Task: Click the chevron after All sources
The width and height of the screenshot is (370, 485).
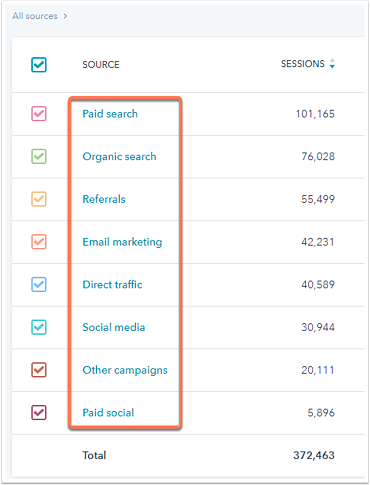Action: [65, 16]
